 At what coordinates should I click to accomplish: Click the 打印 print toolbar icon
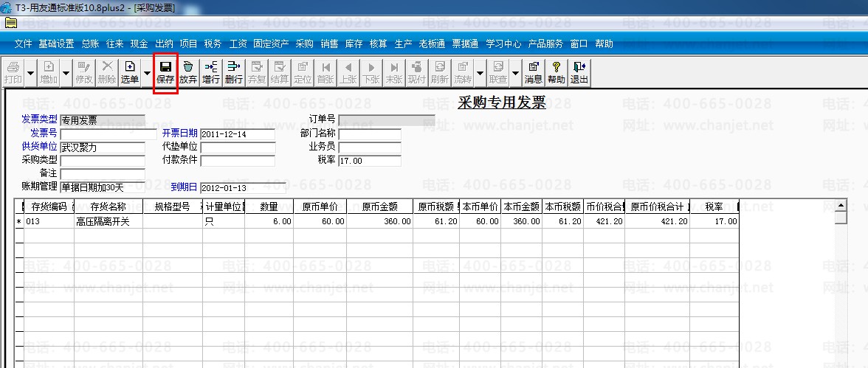coord(13,72)
